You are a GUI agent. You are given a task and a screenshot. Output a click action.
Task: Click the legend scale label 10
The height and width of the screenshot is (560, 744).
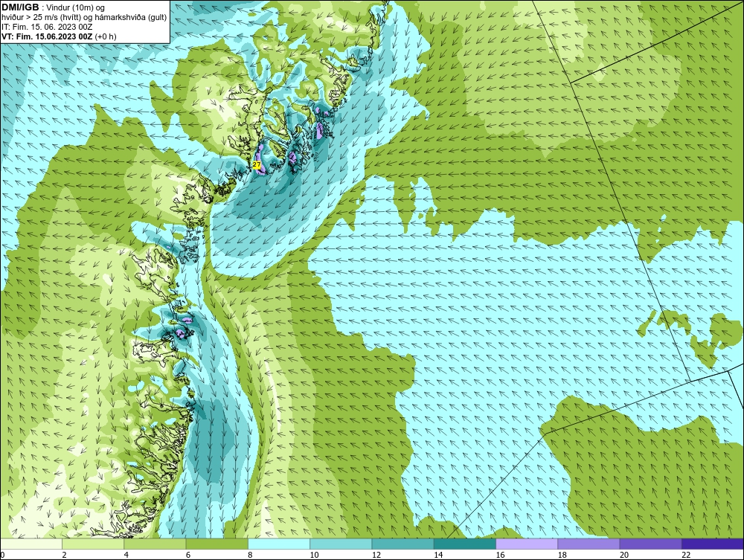[314, 555]
